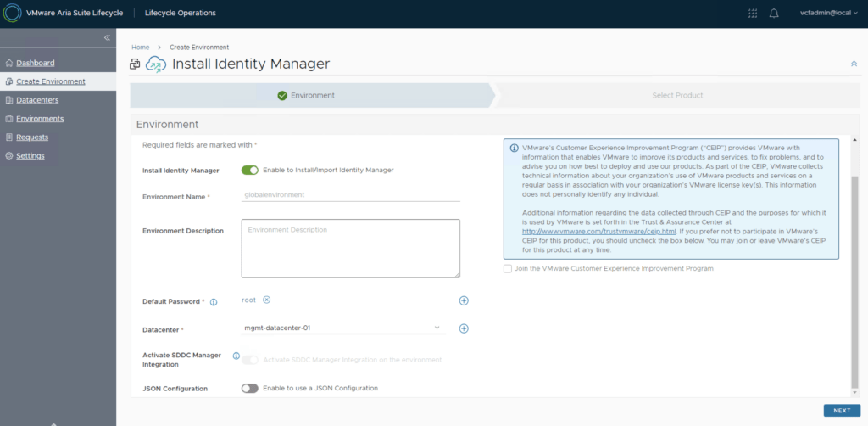This screenshot has width=868, height=426.
Task: Open Requests from the sidebar
Action: point(31,137)
